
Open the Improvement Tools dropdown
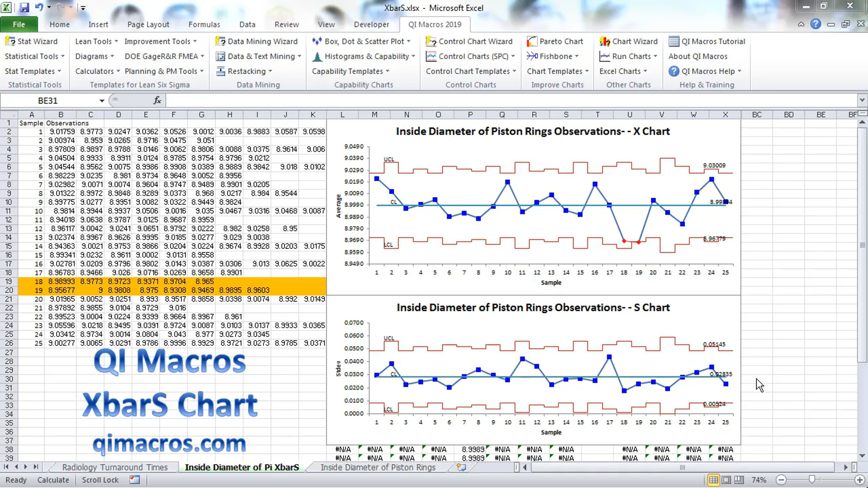click(161, 42)
